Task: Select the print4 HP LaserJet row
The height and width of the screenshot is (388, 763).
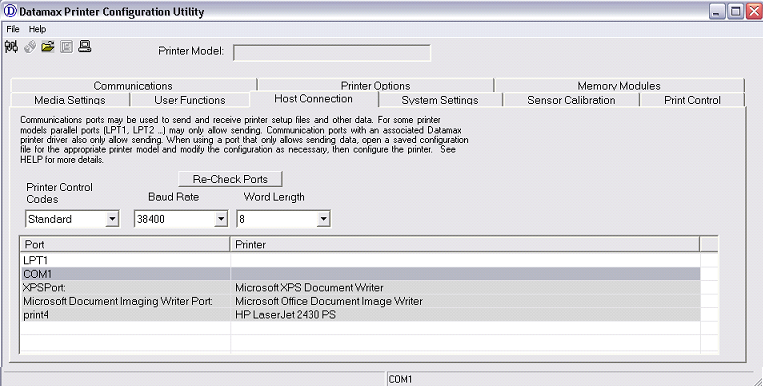Action: 361,315
